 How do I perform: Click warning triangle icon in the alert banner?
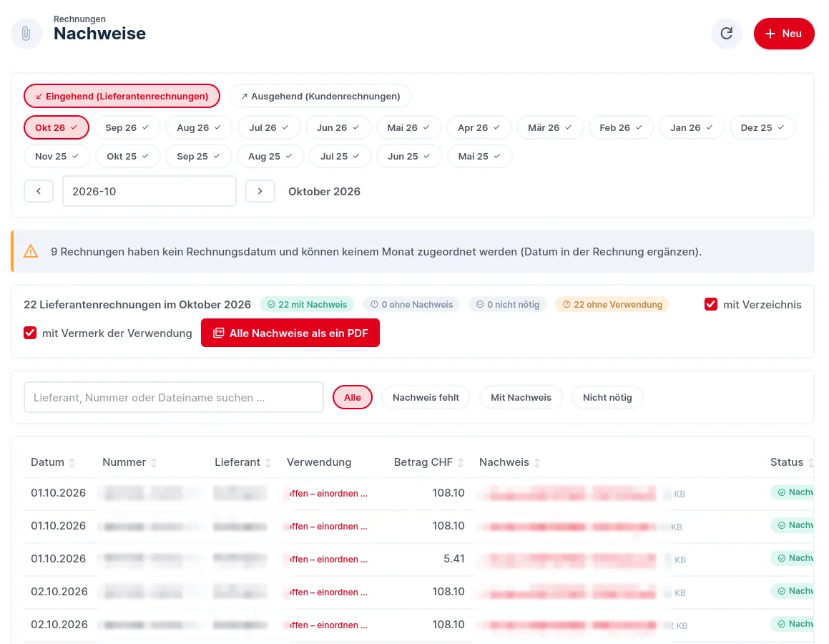[x=31, y=251]
